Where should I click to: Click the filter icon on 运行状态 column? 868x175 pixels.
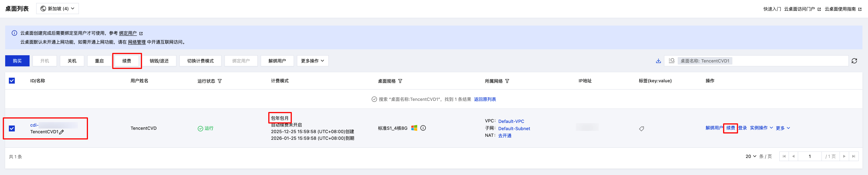(x=220, y=81)
